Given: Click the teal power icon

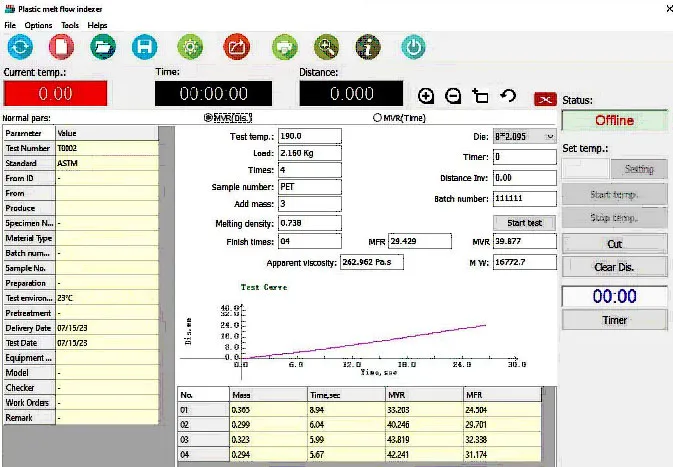Looking at the screenshot, I should click(413, 47).
